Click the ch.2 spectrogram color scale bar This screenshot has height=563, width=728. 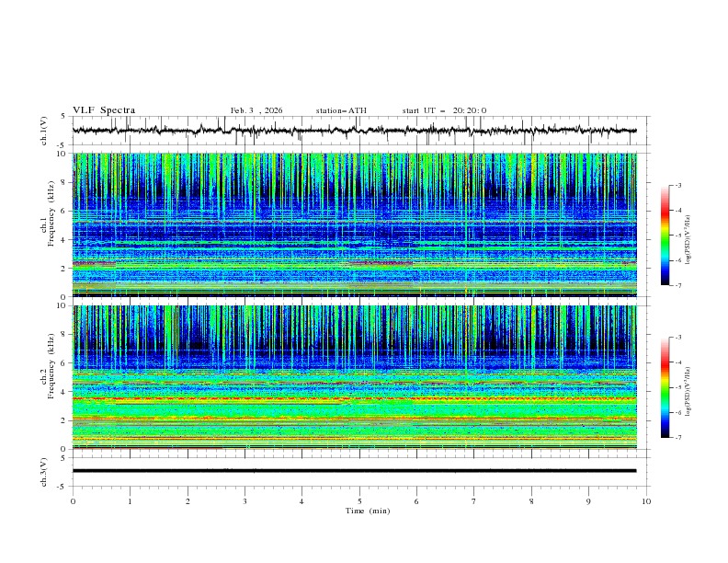(665, 387)
